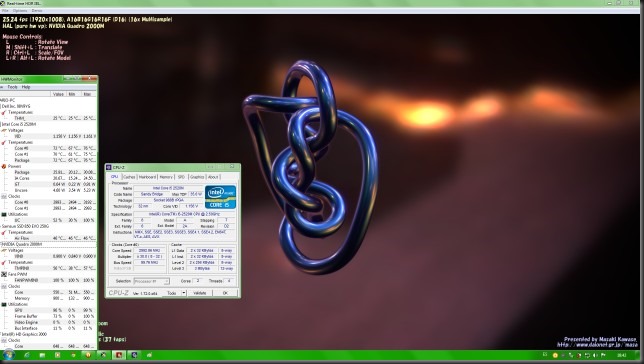Click the Dell Temperatures thermometer icon in HWMonitor

(4, 112)
